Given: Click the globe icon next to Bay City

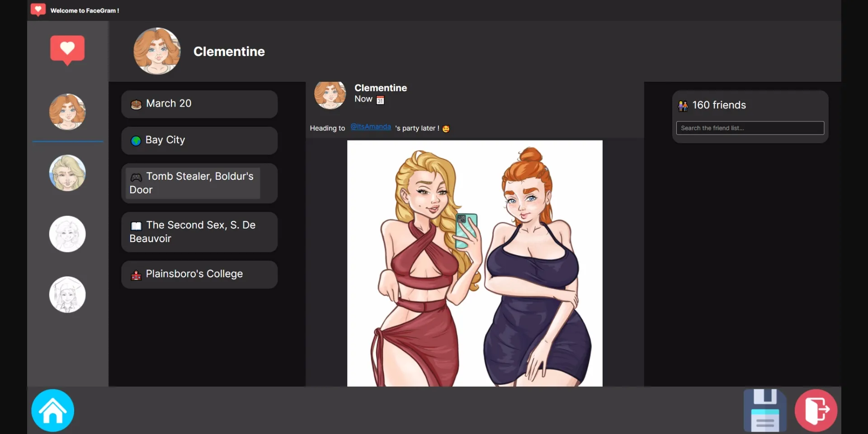Looking at the screenshot, I should tap(136, 140).
